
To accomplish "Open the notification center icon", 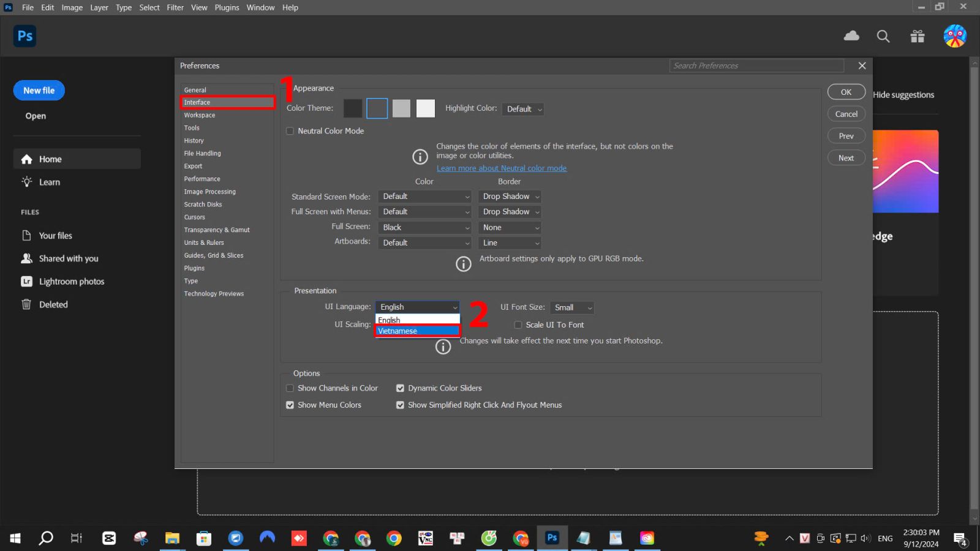I will [960, 539].
